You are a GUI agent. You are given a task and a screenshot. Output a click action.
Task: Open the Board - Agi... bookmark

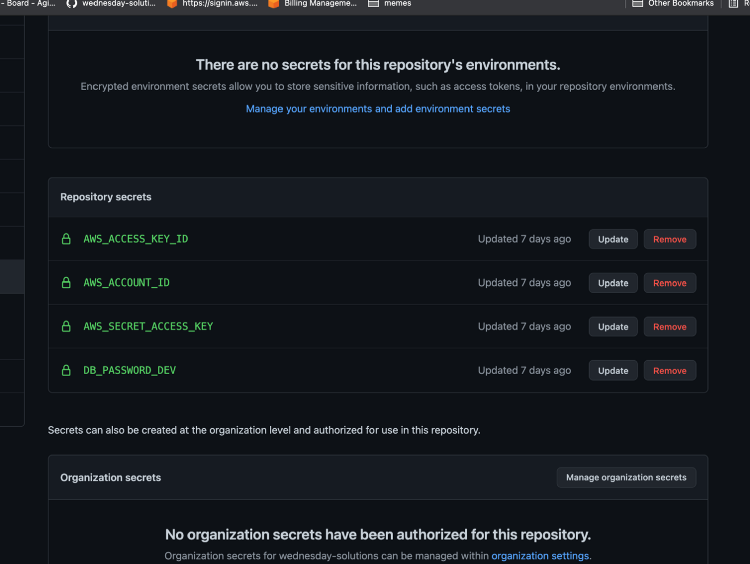coord(28,4)
